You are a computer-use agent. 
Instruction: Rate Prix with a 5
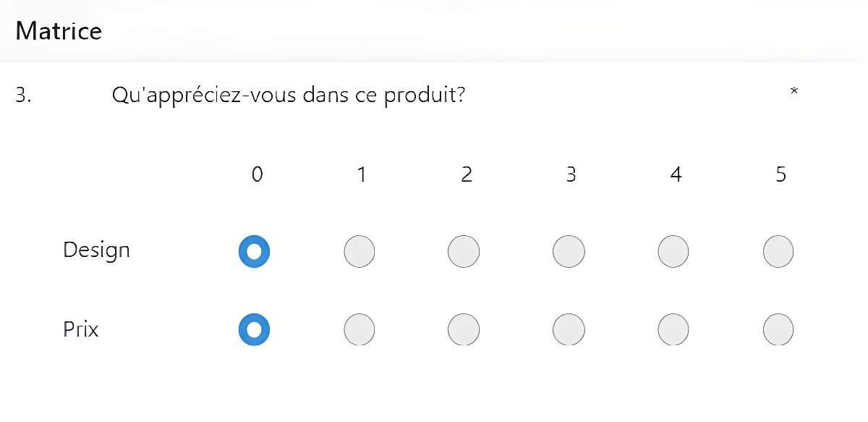[x=778, y=330]
